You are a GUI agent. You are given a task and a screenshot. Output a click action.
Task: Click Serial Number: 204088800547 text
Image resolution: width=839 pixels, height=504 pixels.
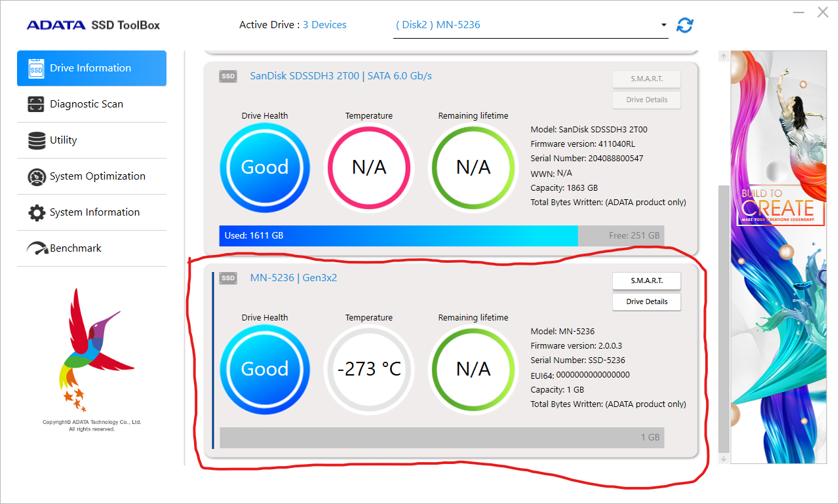point(587,159)
